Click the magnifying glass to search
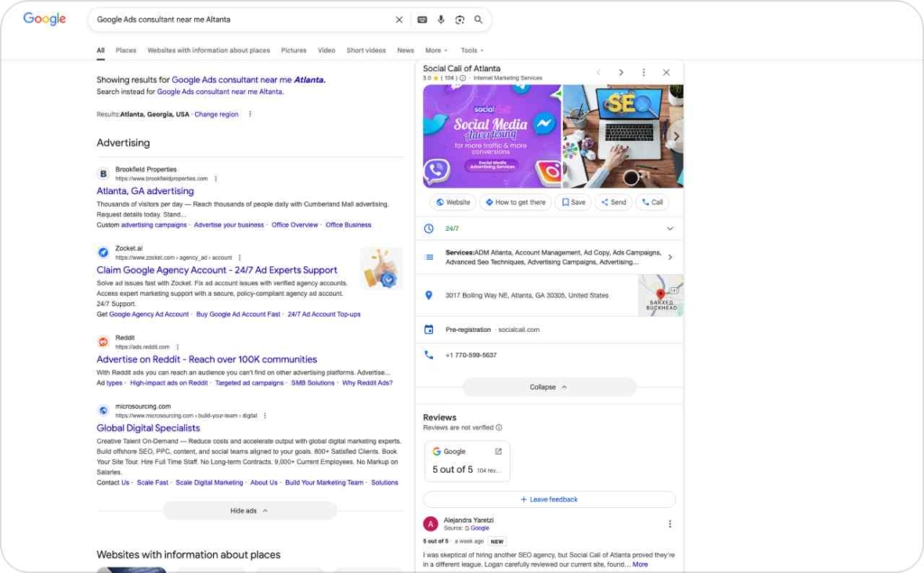 (479, 19)
